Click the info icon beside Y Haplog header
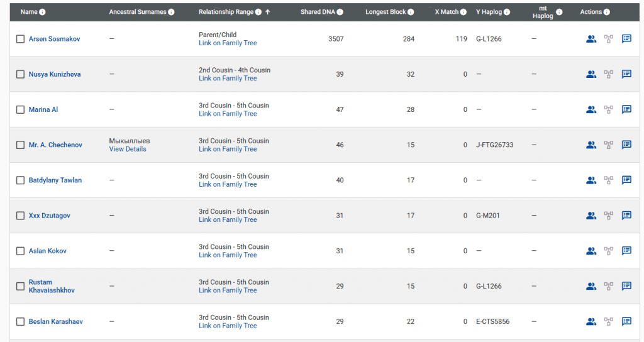 pyautogui.click(x=507, y=12)
